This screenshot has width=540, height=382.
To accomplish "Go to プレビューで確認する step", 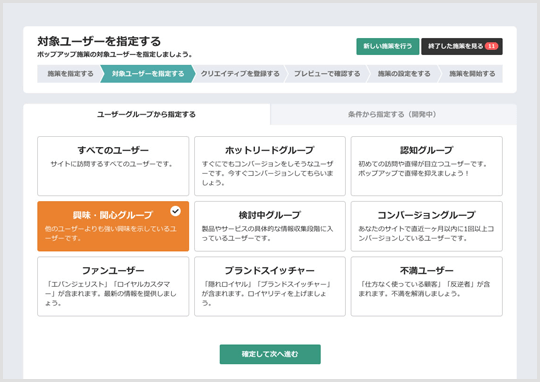I will coord(327,74).
